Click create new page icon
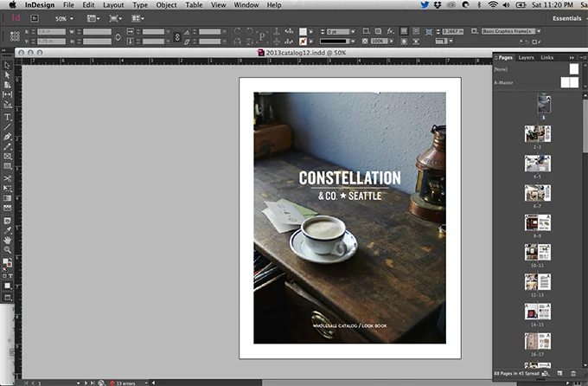The image size is (588, 386). [559, 373]
